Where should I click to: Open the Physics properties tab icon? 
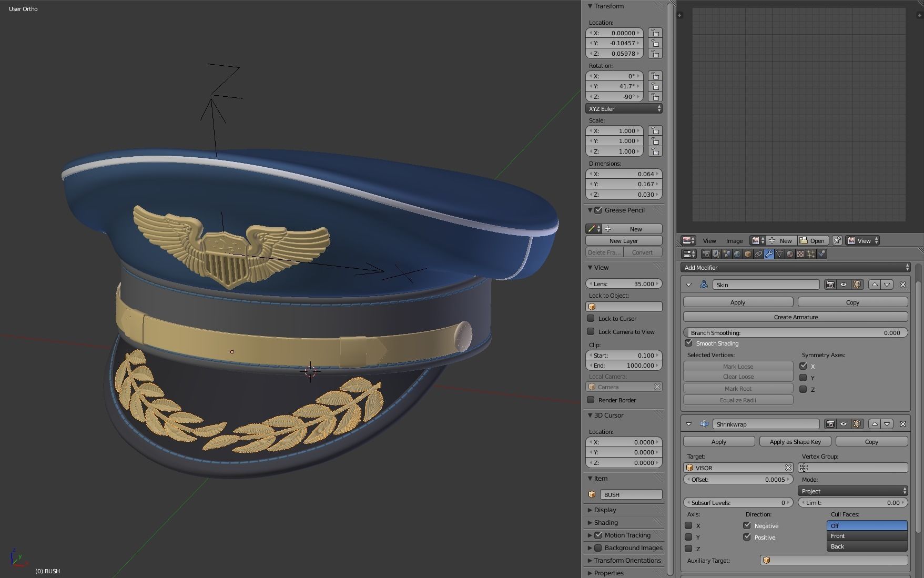(x=821, y=254)
